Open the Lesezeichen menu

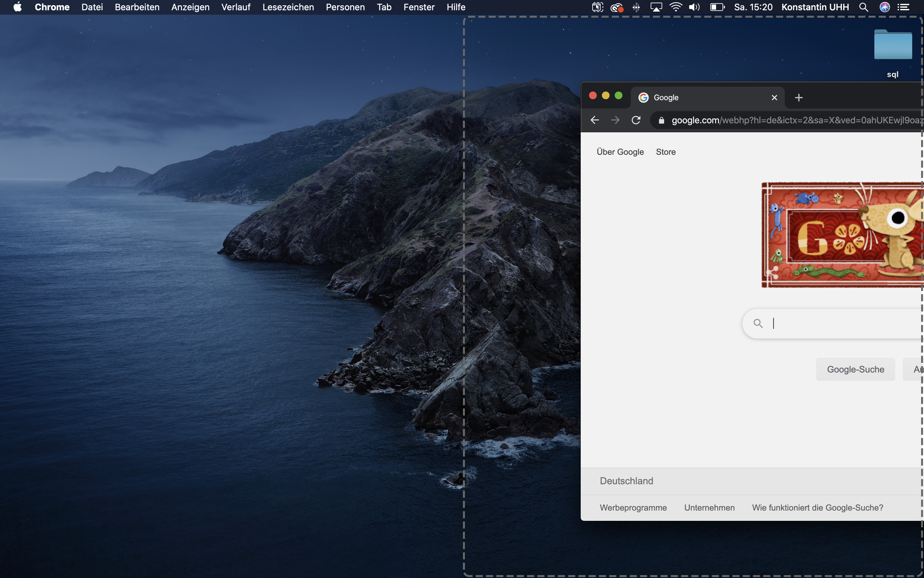coord(288,7)
